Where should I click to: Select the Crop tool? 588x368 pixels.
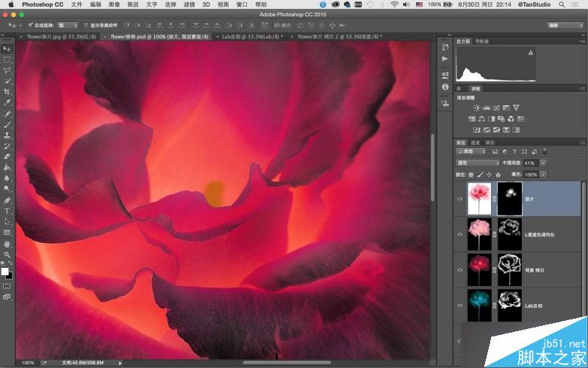7,92
